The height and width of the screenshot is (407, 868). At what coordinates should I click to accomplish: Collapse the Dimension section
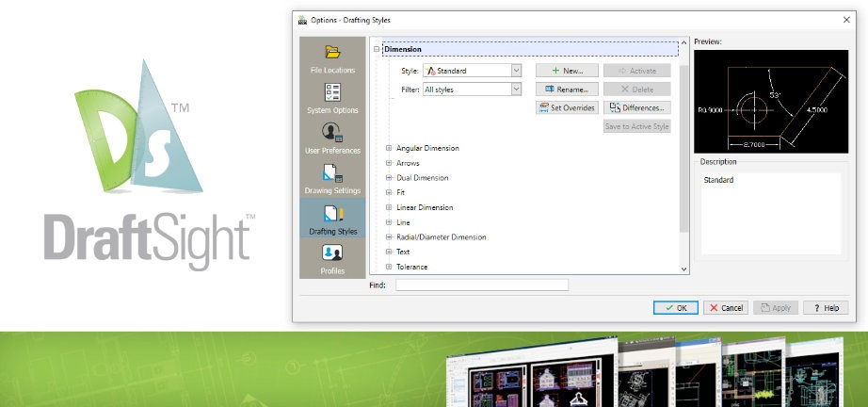pos(377,49)
